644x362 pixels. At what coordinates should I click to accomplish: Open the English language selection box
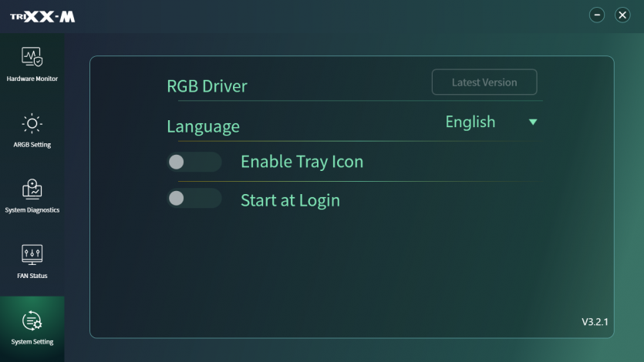pos(470,122)
